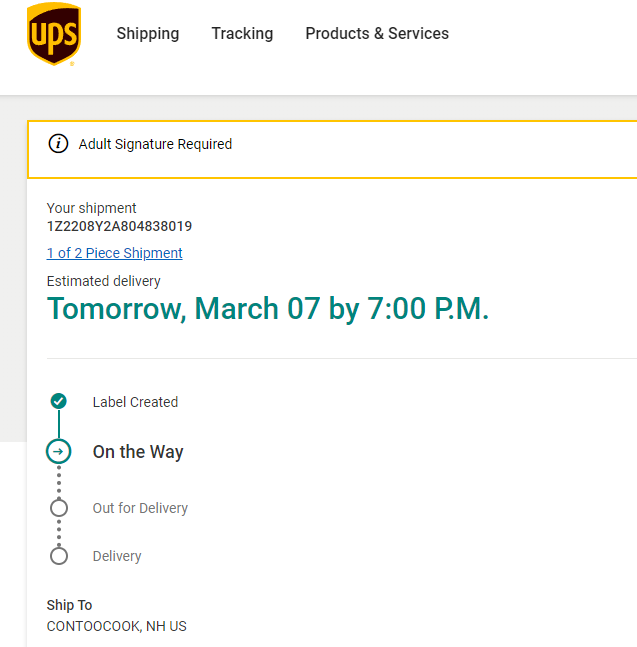Click the empty circle beside Delivery step
Viewport: 637px width, 647px height.
[x=59, y=556]
